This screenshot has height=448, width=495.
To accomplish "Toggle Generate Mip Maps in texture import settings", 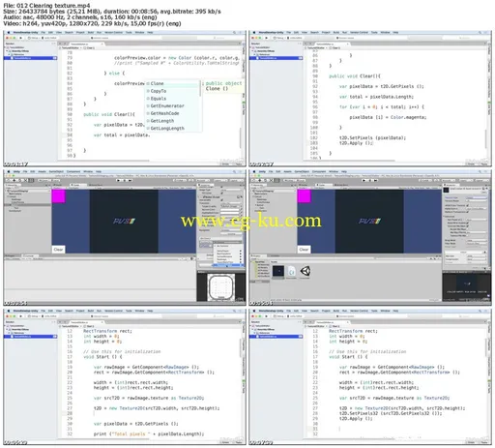I will click(x=468, y=225).
